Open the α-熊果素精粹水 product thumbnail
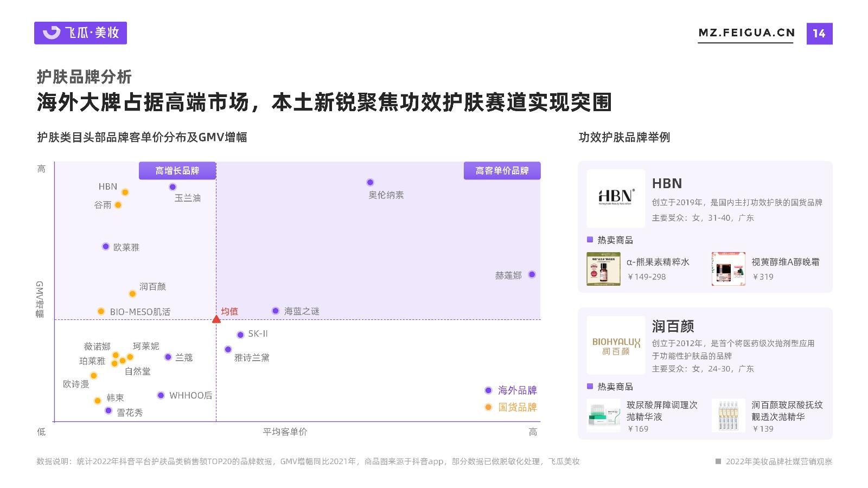Image resolution: width=868 pixels, height=488 pixels. (603, 269)
